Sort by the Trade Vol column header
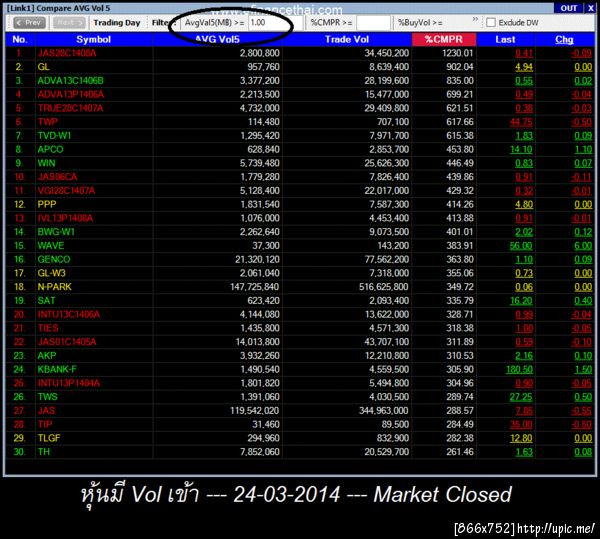This screenshot has width=600, height=539. click(347, 39)
